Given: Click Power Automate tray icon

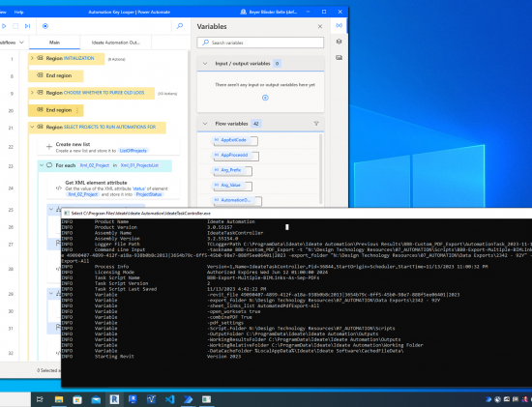Looking at the screenshot, I should (x=488, y=399).
